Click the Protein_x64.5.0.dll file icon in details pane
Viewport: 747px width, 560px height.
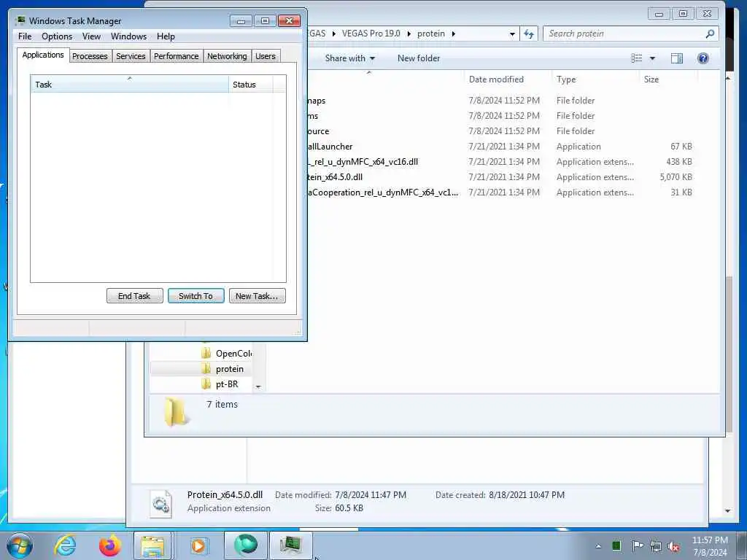point(160,503)
